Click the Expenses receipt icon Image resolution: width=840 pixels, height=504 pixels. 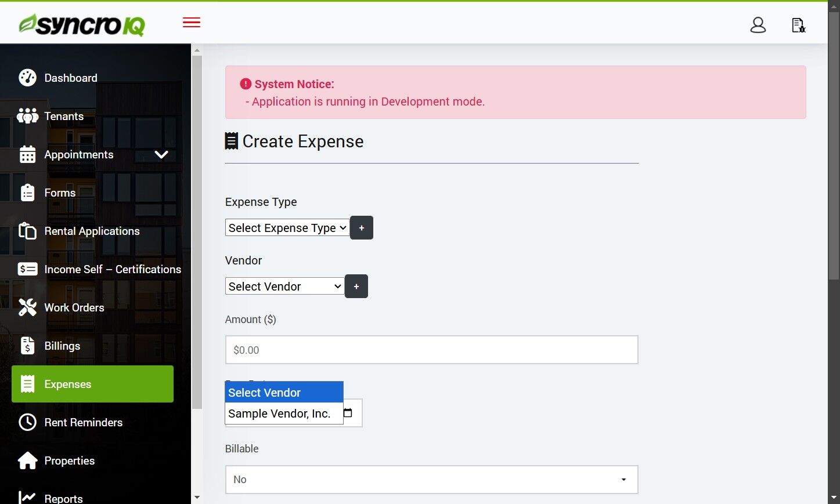[x=27, y=384]
